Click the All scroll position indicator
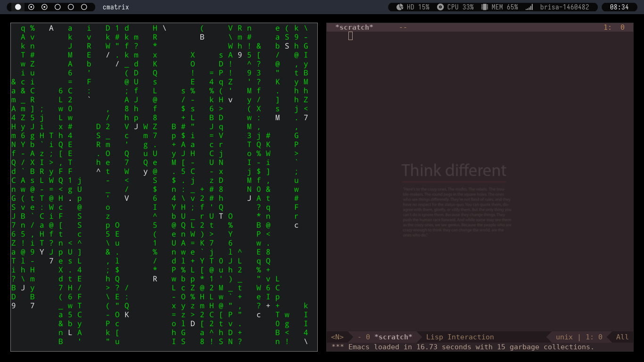The image size is (644, 362). (x=622, y=337)
